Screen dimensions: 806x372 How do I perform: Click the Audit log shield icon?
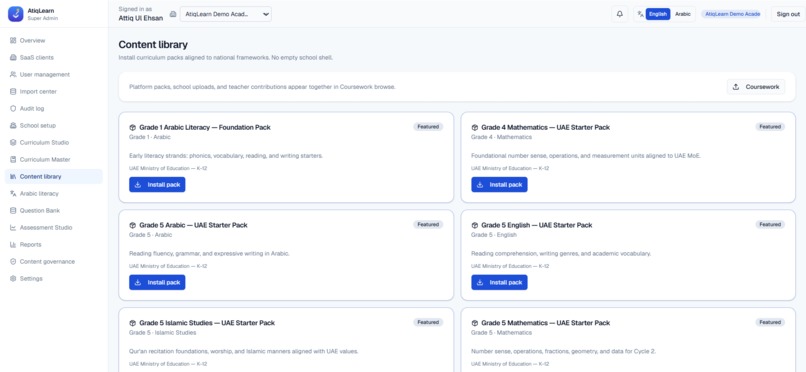[13, 108]
